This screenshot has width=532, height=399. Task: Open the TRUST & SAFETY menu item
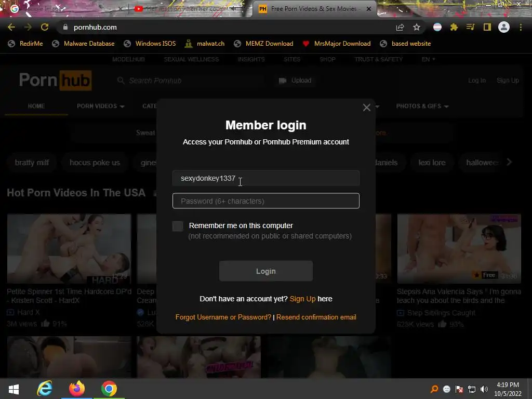coord(379,59)
